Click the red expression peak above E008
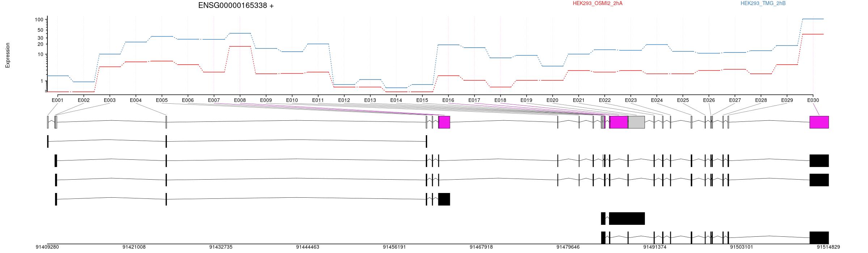868x253 pixels. (240, 46)
